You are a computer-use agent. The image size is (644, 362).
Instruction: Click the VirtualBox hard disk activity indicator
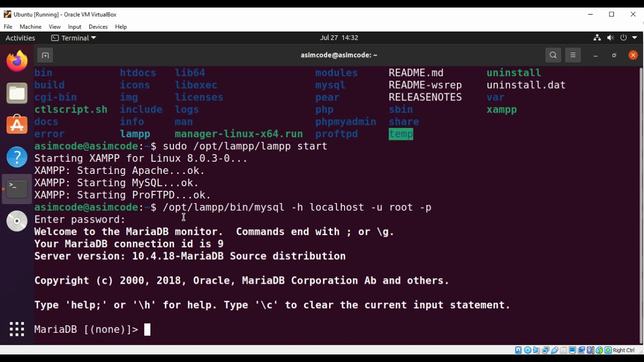point(518,350)
